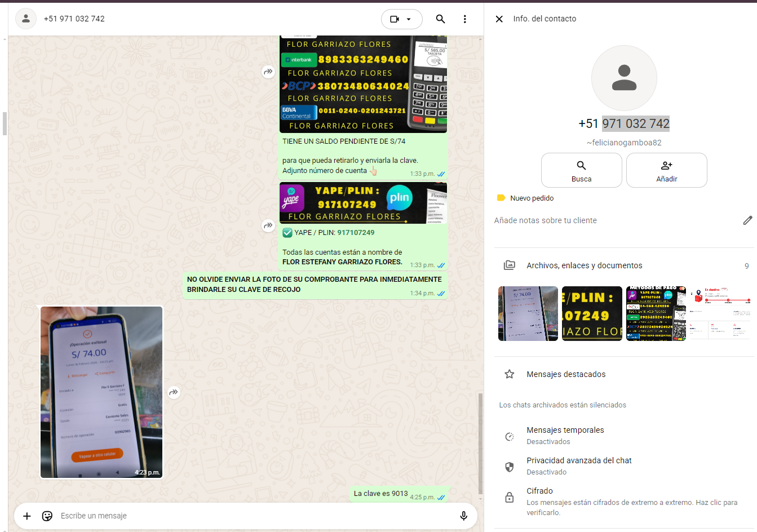Click the Busca button in contact info
757x532 pixels.
(581, 170)
